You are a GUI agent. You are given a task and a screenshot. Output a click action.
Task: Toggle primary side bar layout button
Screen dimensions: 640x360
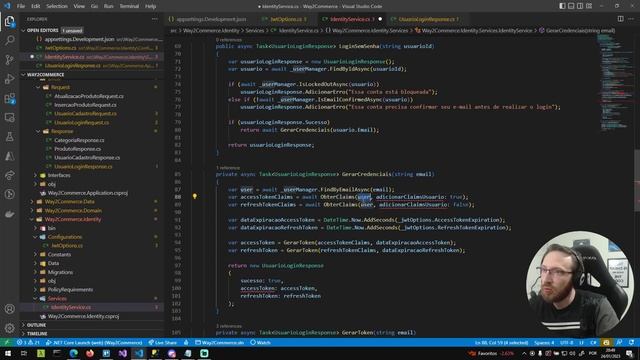pyautogui.click(x=562, y=6)
